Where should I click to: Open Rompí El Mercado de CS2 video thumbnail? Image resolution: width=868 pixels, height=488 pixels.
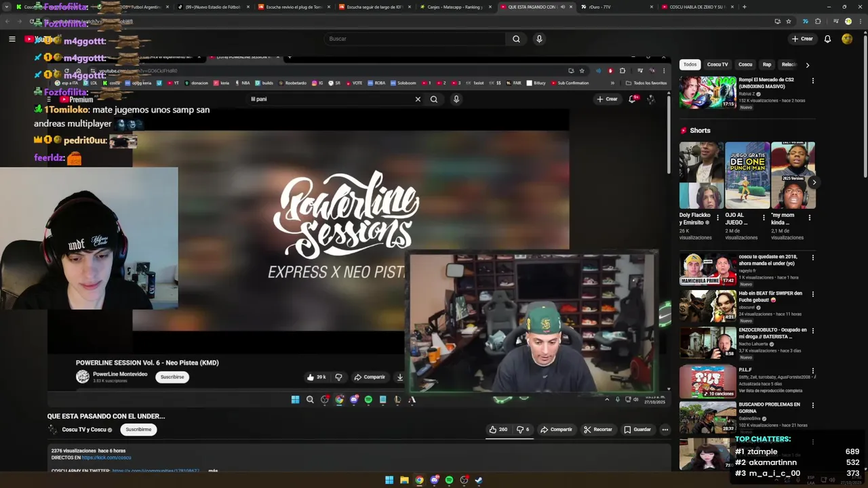click(x=708, y=93)
